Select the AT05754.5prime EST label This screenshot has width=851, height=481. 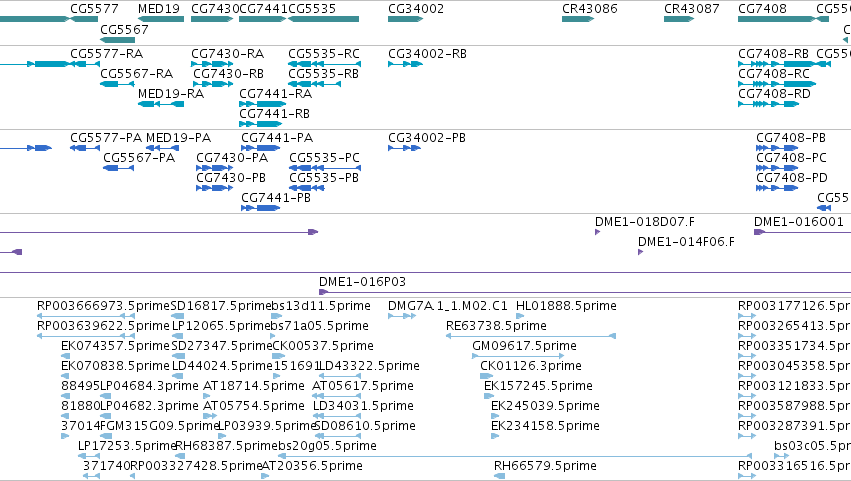point(254,406)
